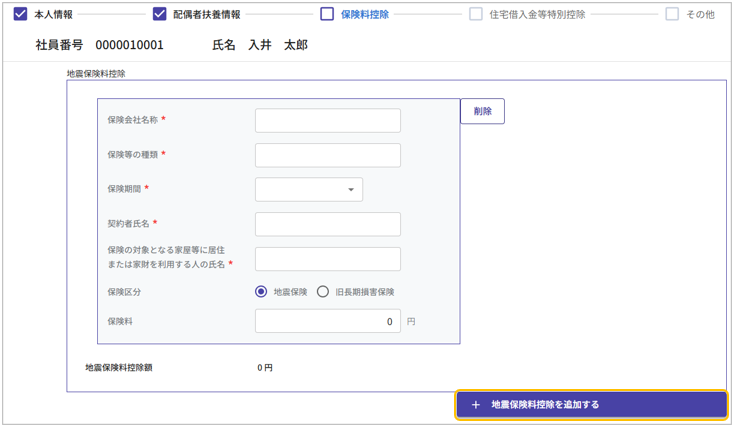The height and width of the screenshot is (428, 734).
Task: Click the 住宅借入金等特別控除 step checkbox icon
Action: (476, 14)
